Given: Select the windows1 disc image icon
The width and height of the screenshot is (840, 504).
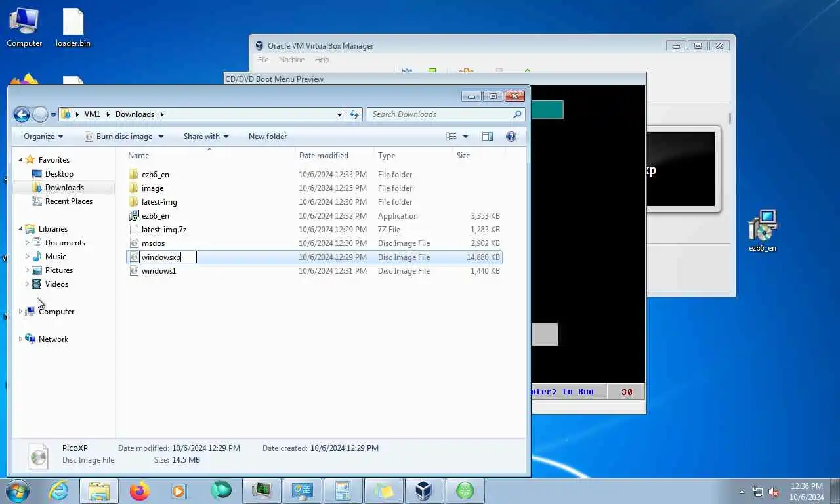Looking at the screenshot, I should (x=134, y=271).
